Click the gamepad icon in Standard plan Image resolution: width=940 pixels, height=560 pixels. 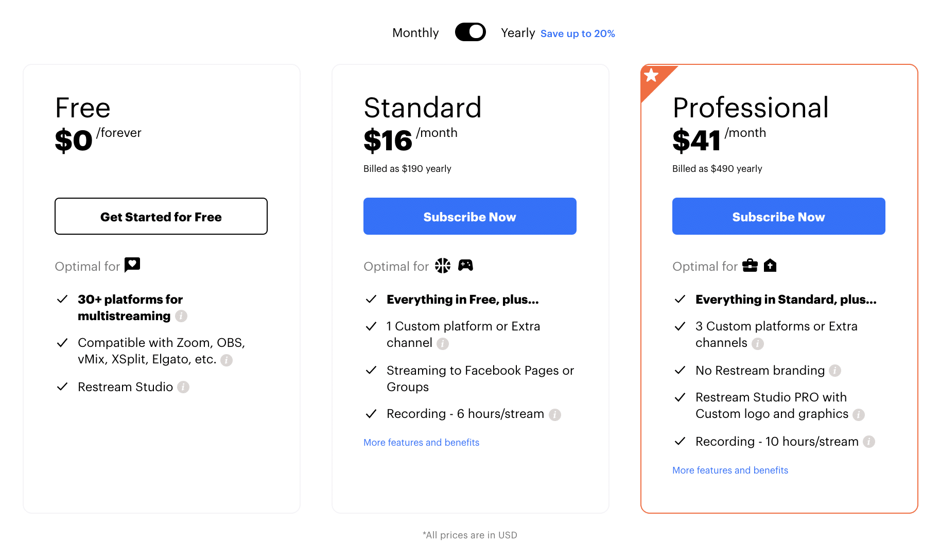pyautogui.click(x=465, y=265)
